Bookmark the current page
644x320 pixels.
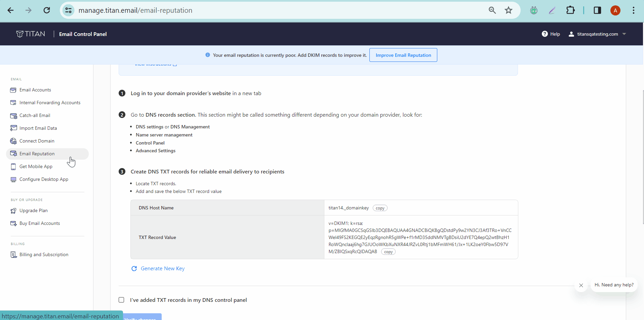[x=509, y=10]
